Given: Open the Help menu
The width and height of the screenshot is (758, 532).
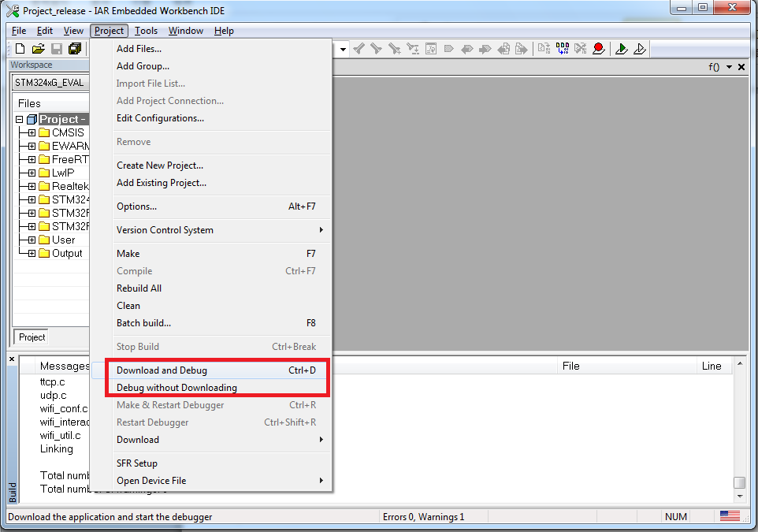Looking at the screenshot, I should tap(224, 31).
